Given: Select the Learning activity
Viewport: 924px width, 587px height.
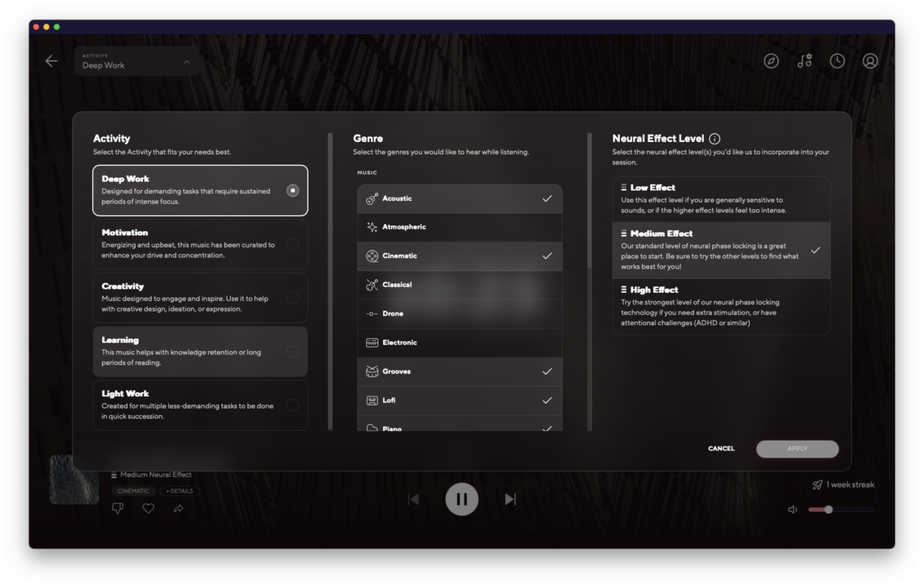Looking at the screenshot, I should pos(200,351).
